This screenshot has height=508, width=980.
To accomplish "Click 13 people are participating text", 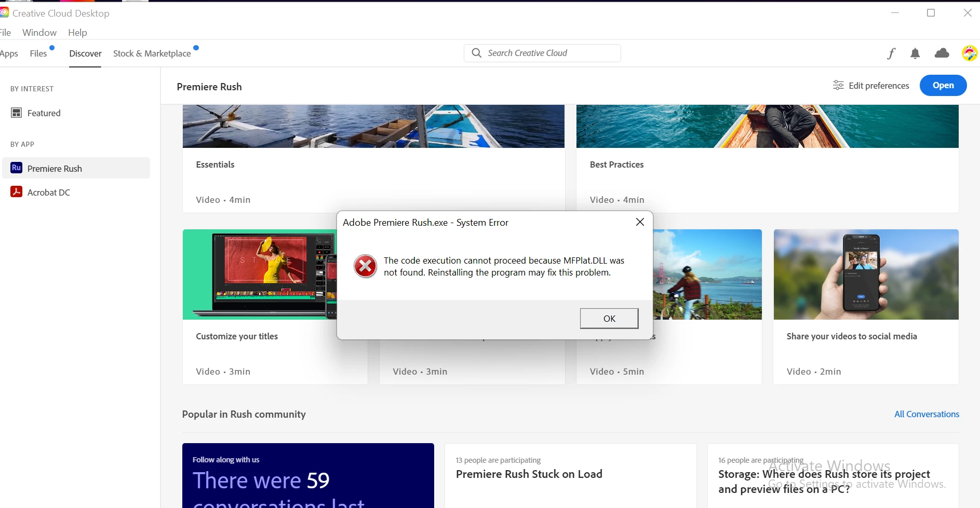I will point(498,460).
